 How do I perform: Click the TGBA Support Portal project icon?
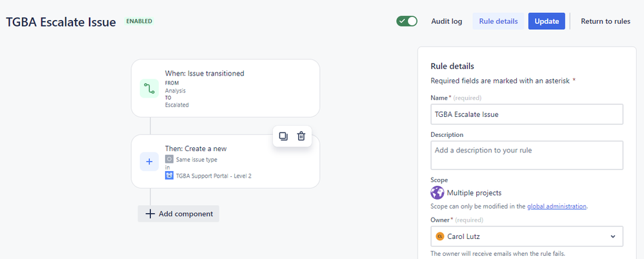coord(169,176)
